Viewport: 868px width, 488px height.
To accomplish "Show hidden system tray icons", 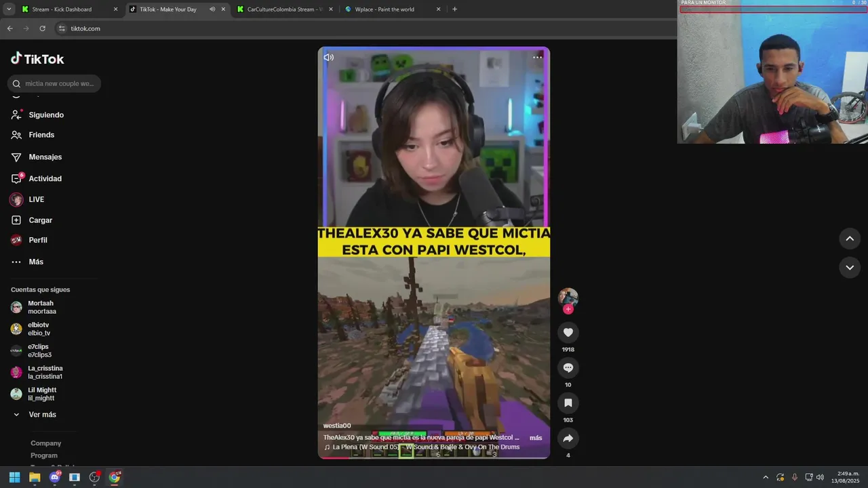I will pyautogui.click(x=766, y=477).
